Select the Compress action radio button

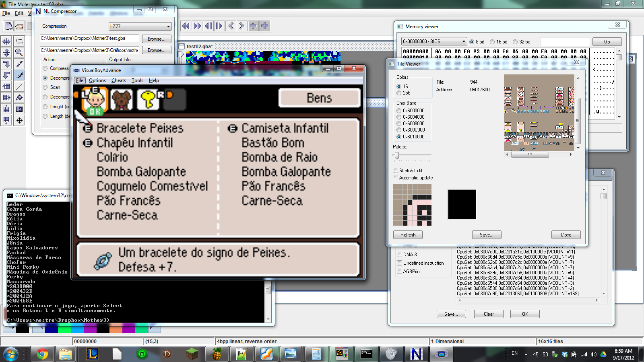click(45, 68)
